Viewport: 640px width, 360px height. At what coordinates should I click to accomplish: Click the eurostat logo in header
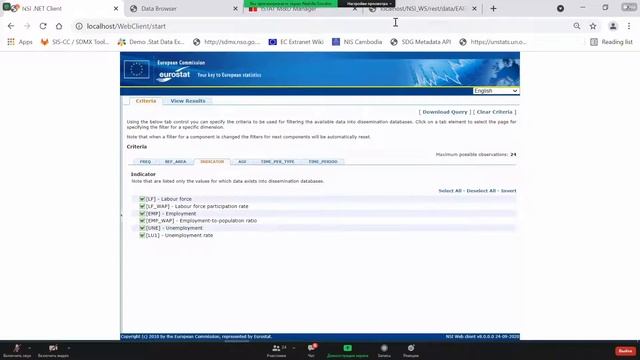(x=174, y=75)
